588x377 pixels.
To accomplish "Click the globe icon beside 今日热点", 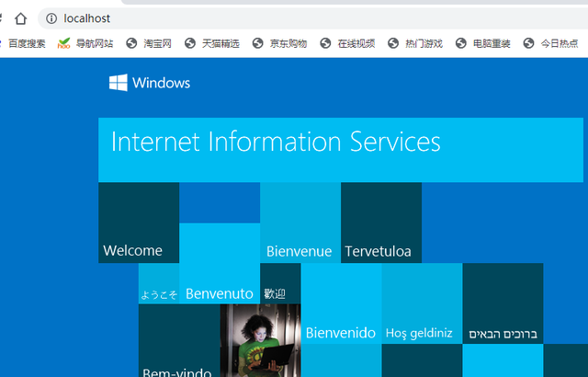I will point(529,43).
